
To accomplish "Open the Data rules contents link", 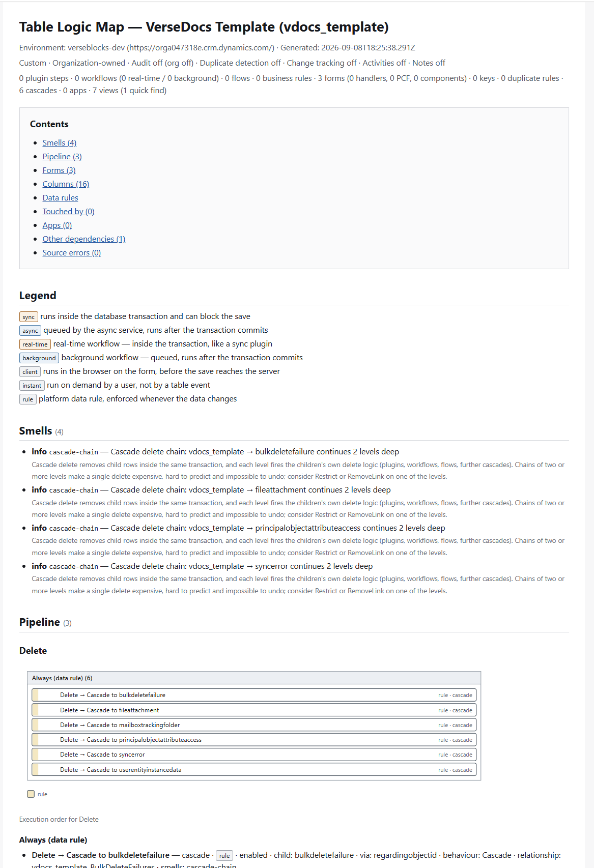I will [x=61, y=198].
